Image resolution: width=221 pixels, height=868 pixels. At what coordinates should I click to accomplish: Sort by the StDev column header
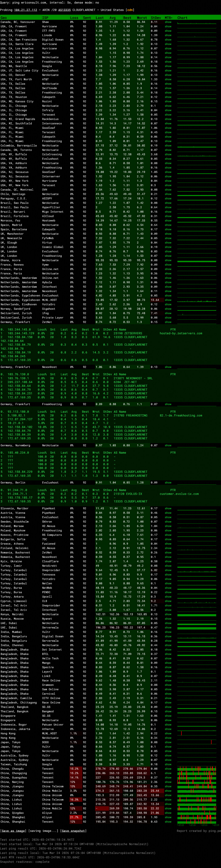156,18
